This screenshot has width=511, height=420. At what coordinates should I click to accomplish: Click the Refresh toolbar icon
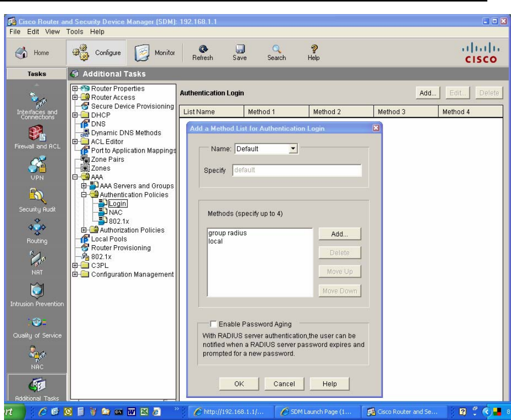coord(203,53)
